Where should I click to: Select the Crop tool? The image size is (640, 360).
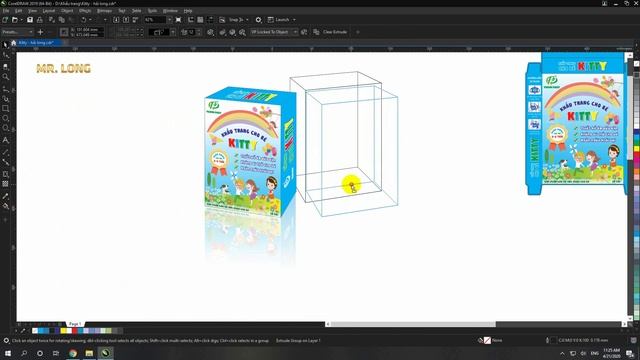[5, 66]
